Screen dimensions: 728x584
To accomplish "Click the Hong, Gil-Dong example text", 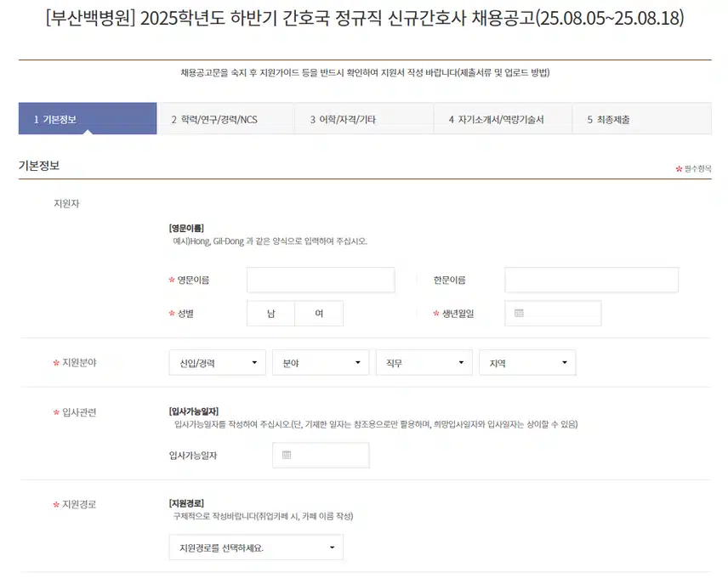I will [x=270, y=241].
